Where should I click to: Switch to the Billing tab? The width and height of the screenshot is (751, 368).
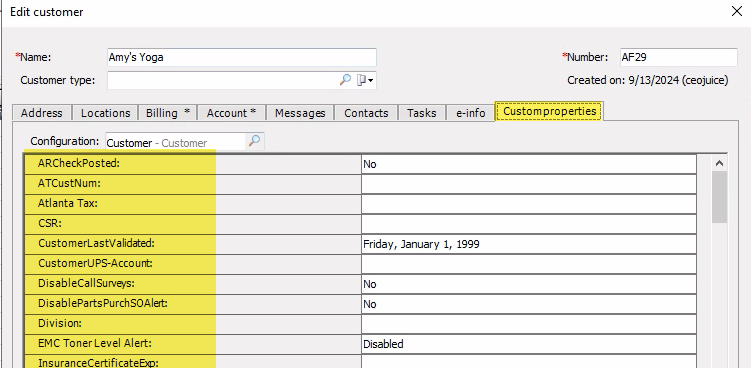[x=168, y=113]
